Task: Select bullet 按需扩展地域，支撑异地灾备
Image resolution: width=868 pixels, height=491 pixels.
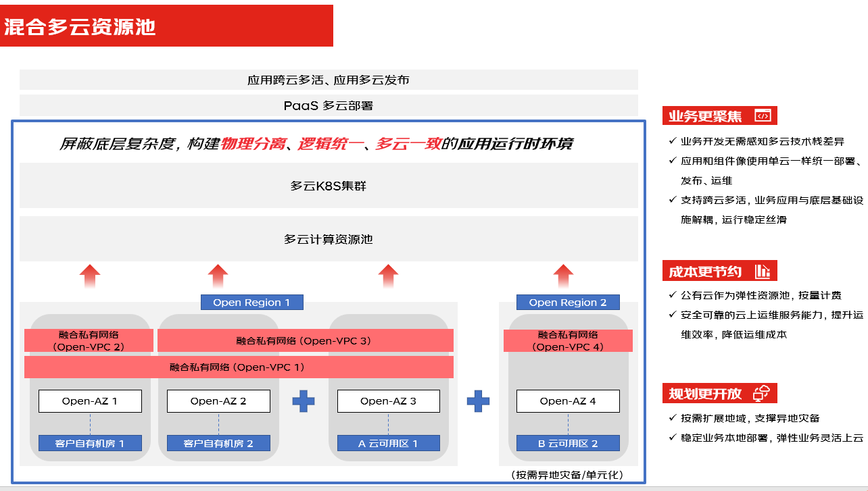Action: [x=750, y=418]
